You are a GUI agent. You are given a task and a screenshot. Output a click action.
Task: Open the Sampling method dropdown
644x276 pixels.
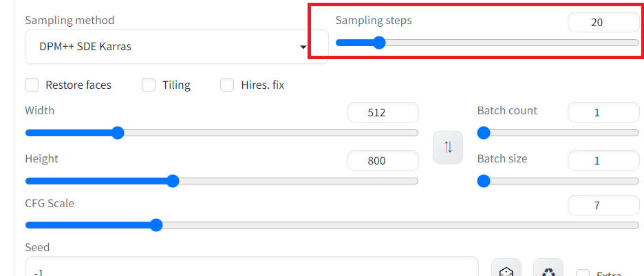[x=176, y=47]
